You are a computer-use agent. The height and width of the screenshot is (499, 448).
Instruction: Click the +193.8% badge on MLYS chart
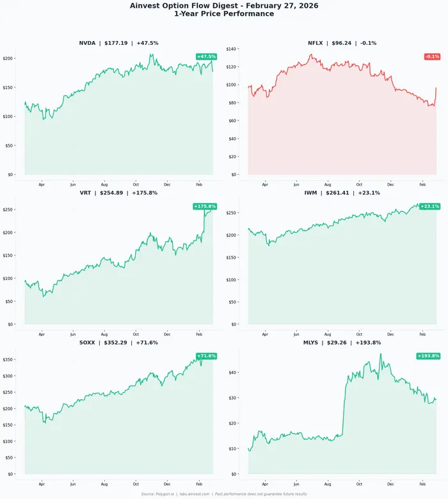[428, 356]
